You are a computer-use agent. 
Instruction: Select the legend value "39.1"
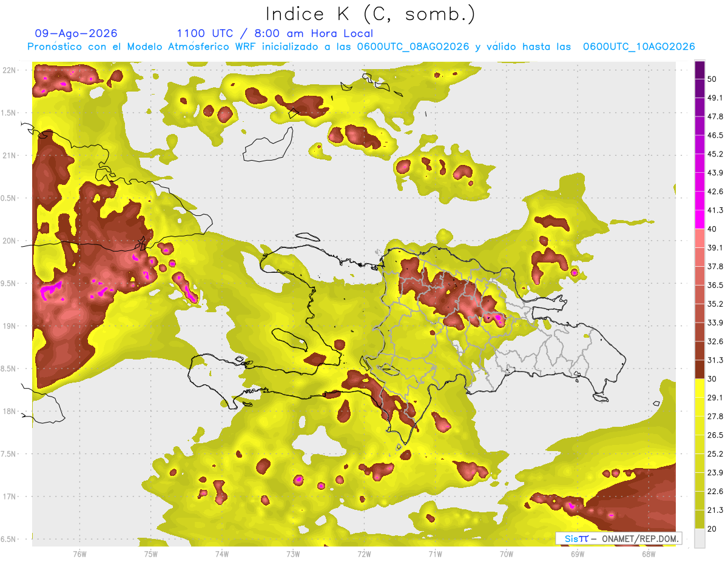715,247
